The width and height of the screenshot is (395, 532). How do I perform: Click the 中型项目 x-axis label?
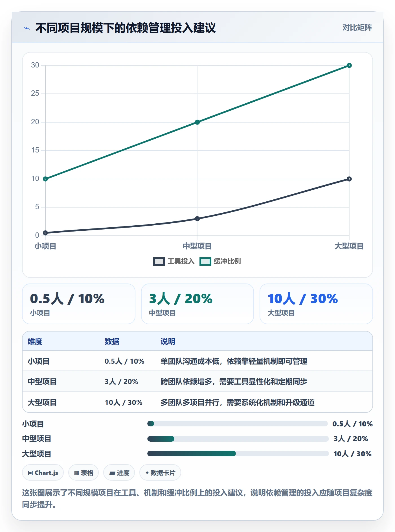(197, 246)
